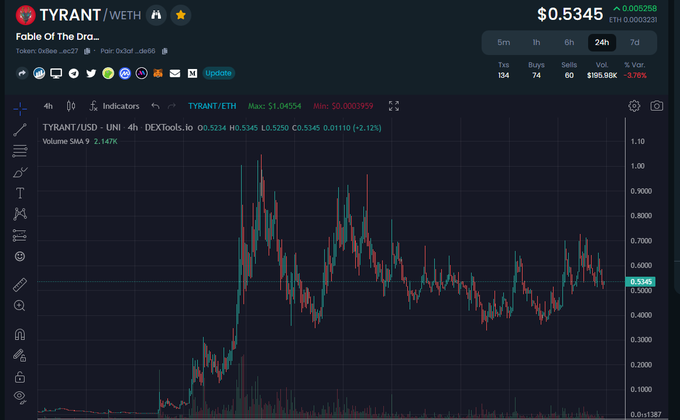Open the black circle purple M icon
This screenshot has width=680, height=420.
[x=141, y=73]
